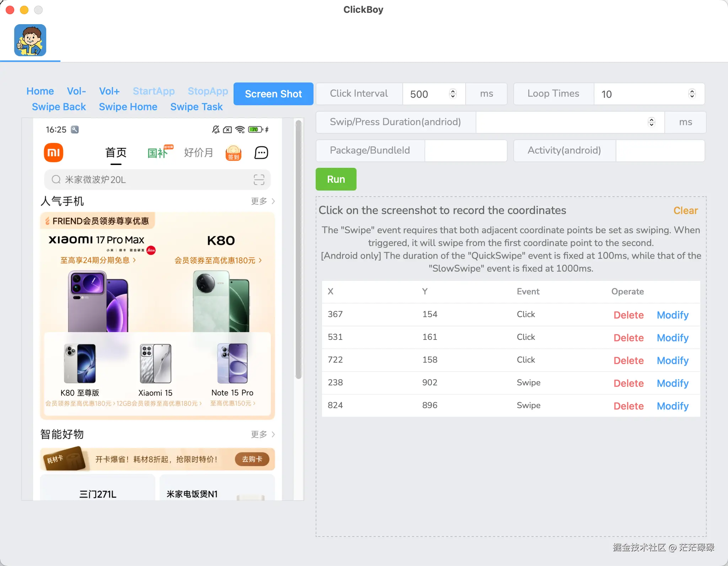Image resolution: width=728 pixels, height=566 pixels.
Task: Tap the orange Mi logo in screenshot
Action: [53, 153]
